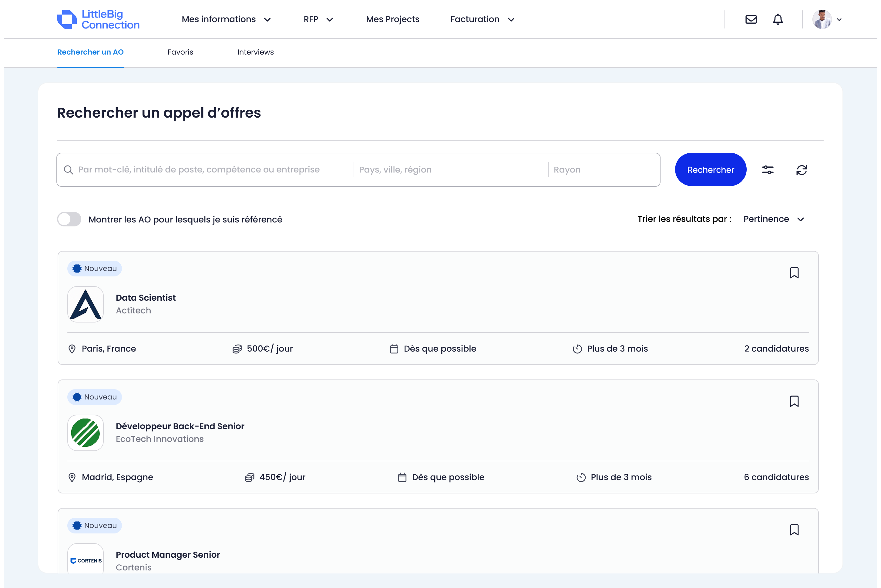
Task: Open the Product Manager Senior title
Action: click(168, 555)
